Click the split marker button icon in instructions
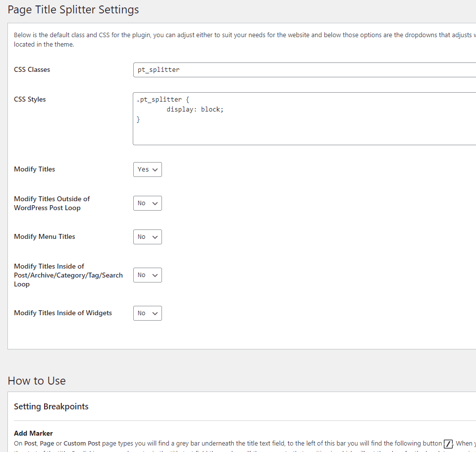The height and width of the screenshot is (452, 476). pos(447,443)
